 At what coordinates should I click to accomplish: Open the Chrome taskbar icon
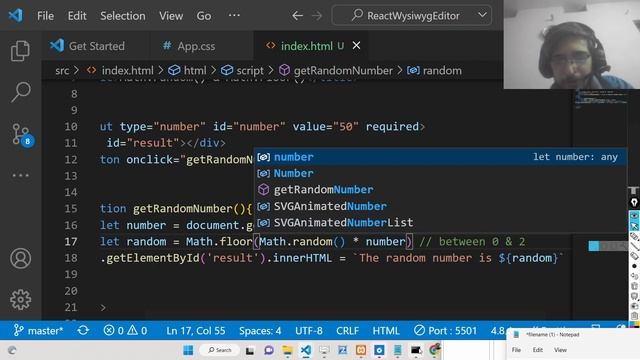(435, 350)
